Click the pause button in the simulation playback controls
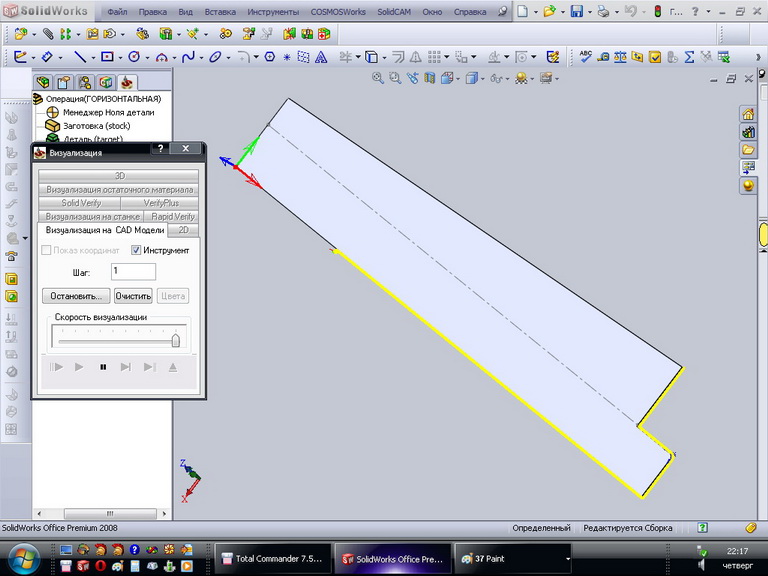Screen dimensions: 768x576 click(x=103, y=367)
